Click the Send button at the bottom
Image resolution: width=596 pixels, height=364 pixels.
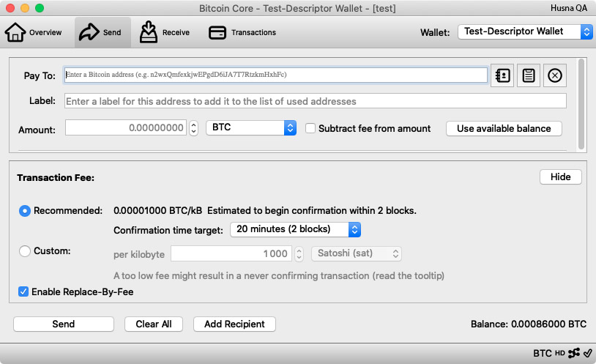point(64,324)
